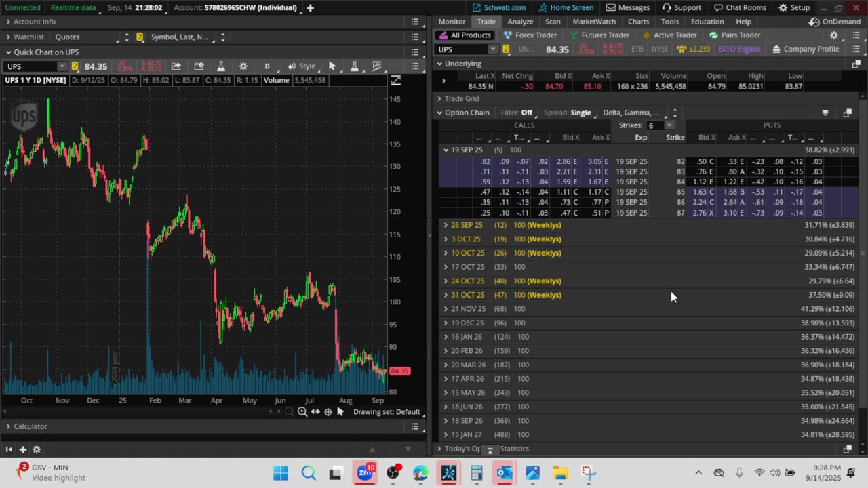Viewport: 868px width, 488px height.
Task: Open the Account Info gadget menu
Action: (x=415, y=22)
